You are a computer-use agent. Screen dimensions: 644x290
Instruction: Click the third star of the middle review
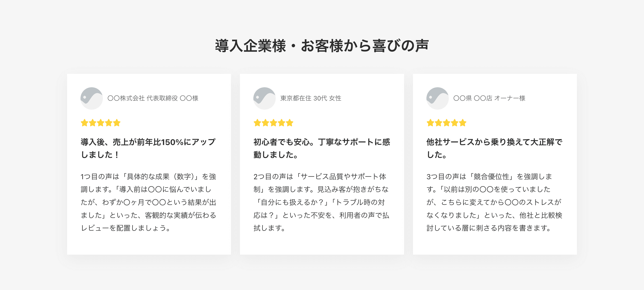click(x=273, y=123)
